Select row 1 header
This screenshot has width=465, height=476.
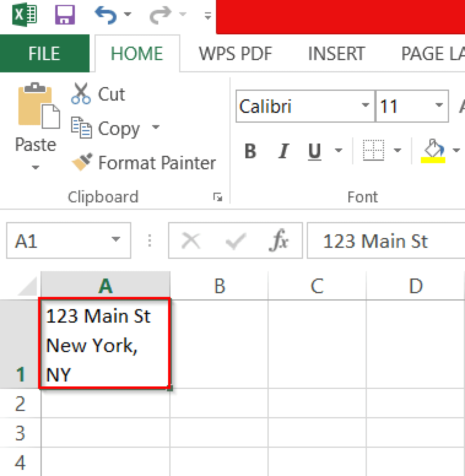[20, 344]
